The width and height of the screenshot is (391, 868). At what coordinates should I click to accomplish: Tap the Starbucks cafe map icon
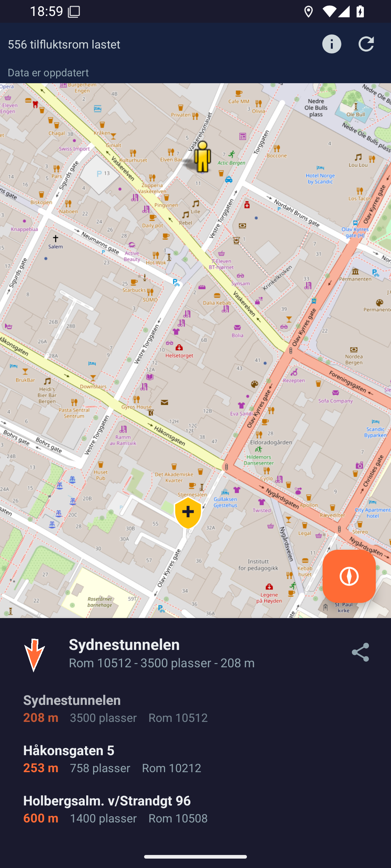coord(134,282)
